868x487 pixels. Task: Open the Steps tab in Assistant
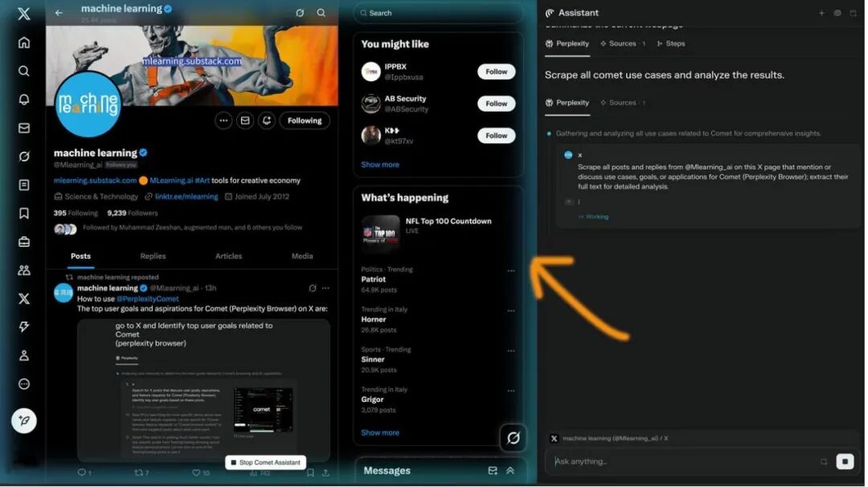671,43
